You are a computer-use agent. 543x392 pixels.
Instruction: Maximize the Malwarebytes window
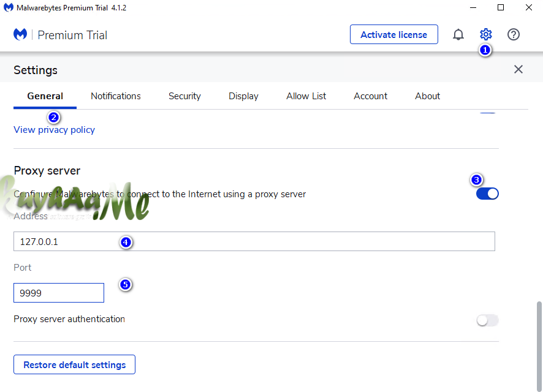[501, 7]
